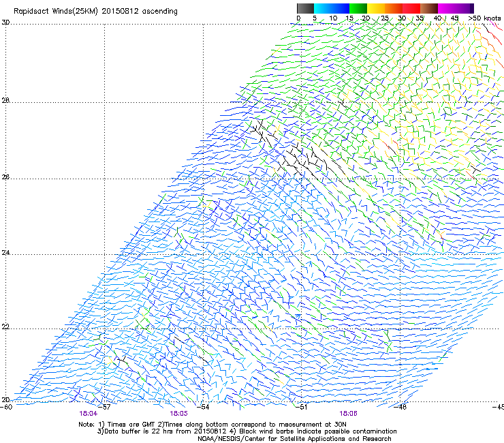
Task: Click the 'Times are GMT' note
Action: (x=131, y=425)
